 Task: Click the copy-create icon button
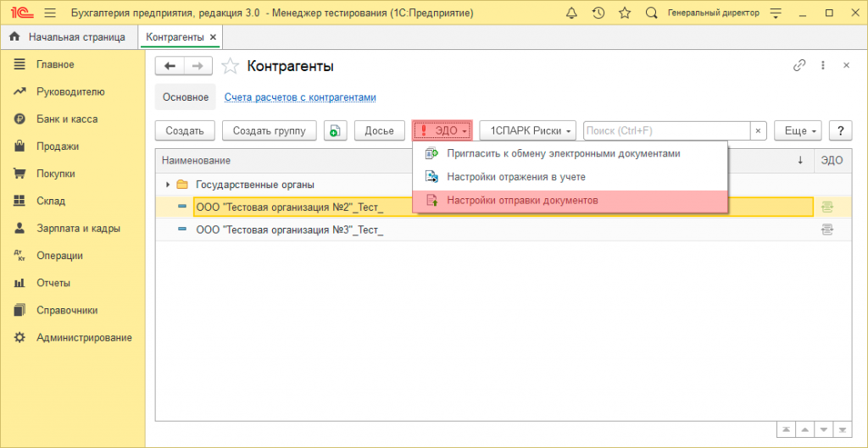click(335, 130)
